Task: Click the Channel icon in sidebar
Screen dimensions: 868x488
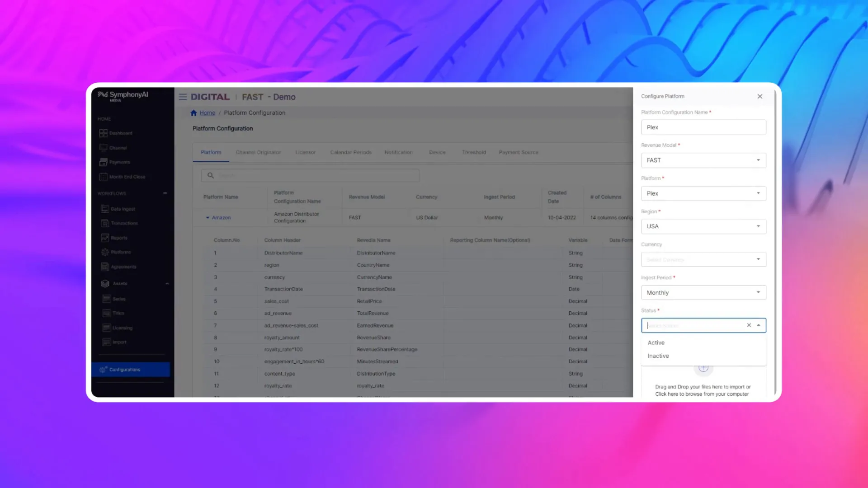Action: click(103, 148)
